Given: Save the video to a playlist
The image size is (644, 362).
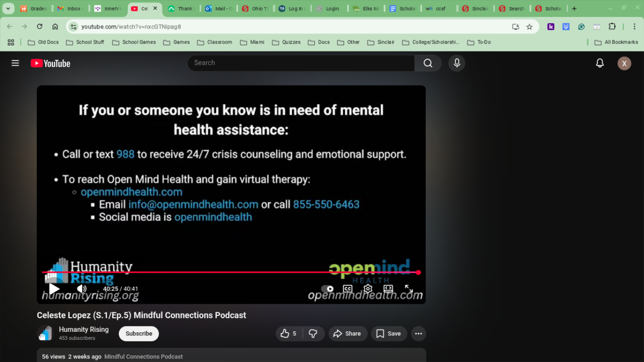Looking at the screenshot, I should 389,333.
